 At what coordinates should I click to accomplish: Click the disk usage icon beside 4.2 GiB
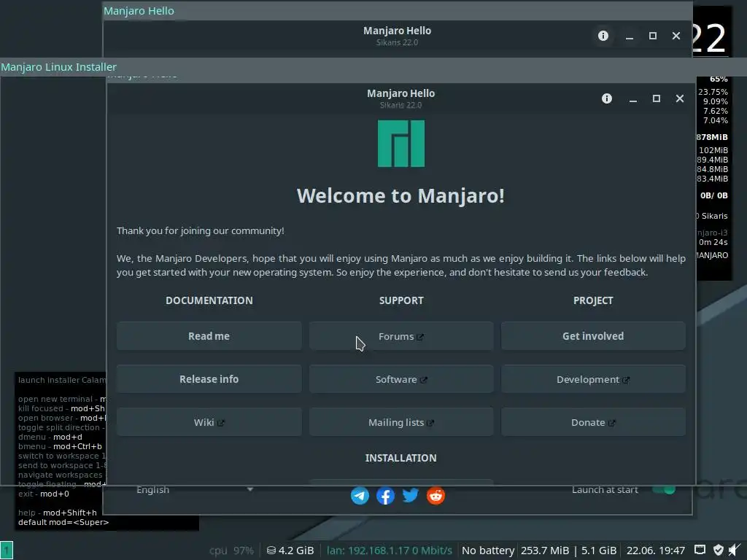271,551
